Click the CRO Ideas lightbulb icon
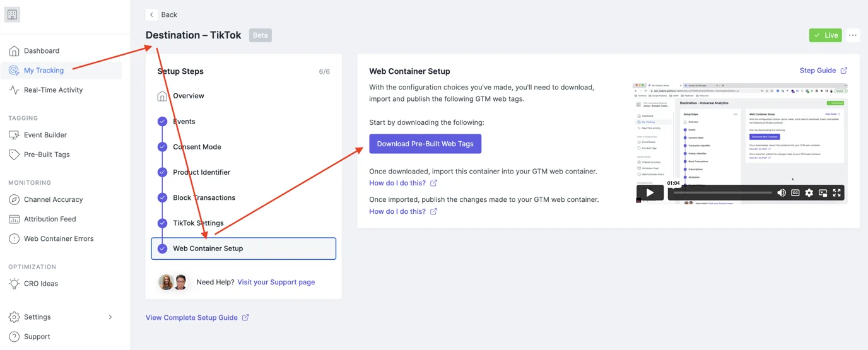868x350 pixels. (14, 284)
